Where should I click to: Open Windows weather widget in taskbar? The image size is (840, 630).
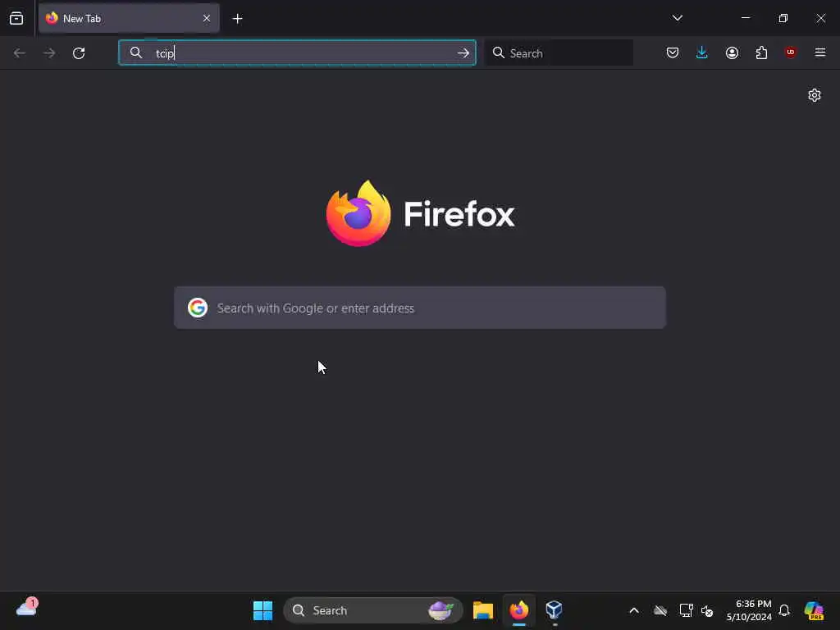pyautogui.click(x=26, y=609)
